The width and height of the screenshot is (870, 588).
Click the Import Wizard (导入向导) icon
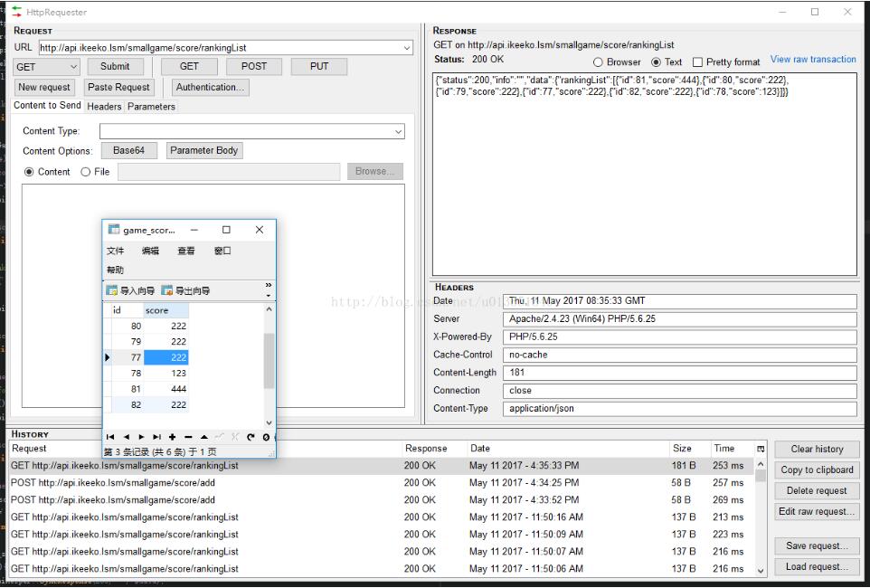[112, 290]
